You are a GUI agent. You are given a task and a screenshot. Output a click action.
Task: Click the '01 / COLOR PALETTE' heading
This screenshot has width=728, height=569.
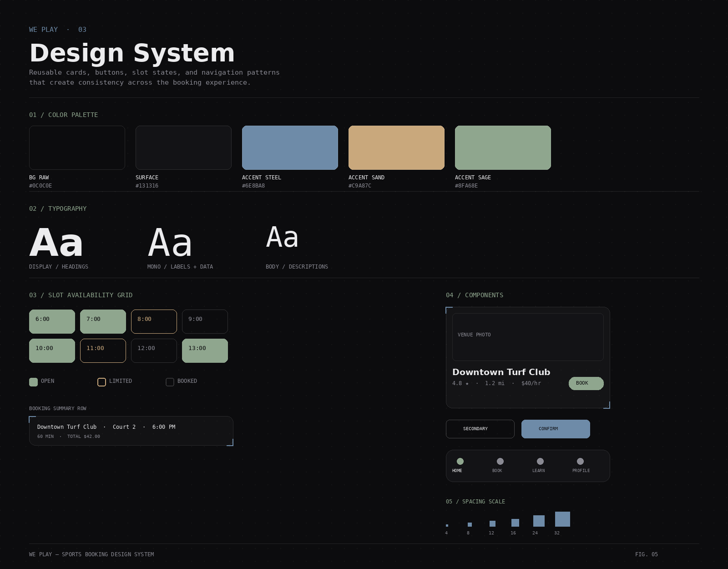coord(63,115)
